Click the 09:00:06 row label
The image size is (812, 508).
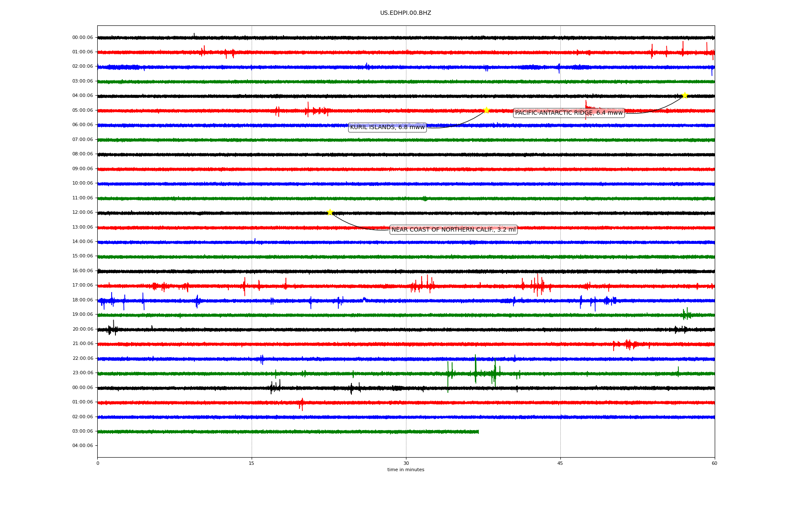82,168
